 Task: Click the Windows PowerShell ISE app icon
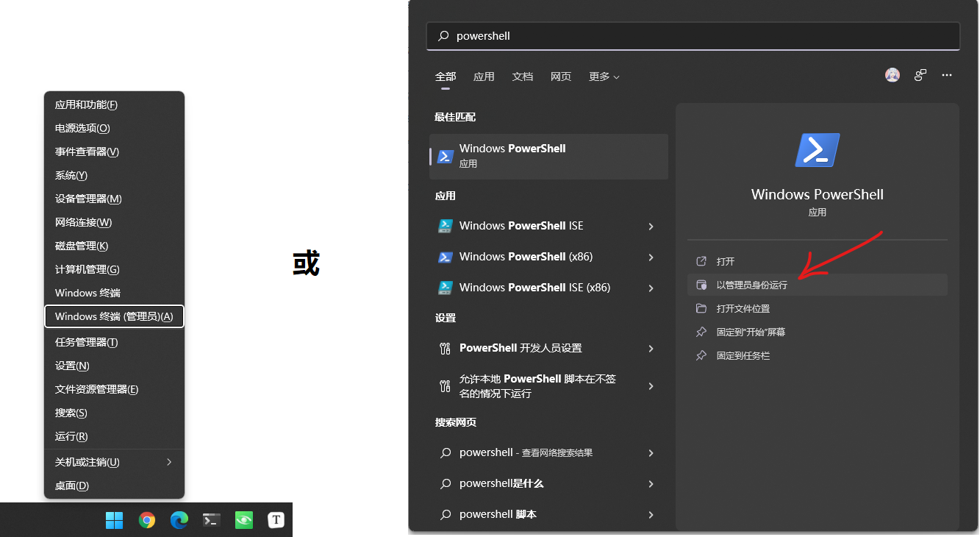445,226
